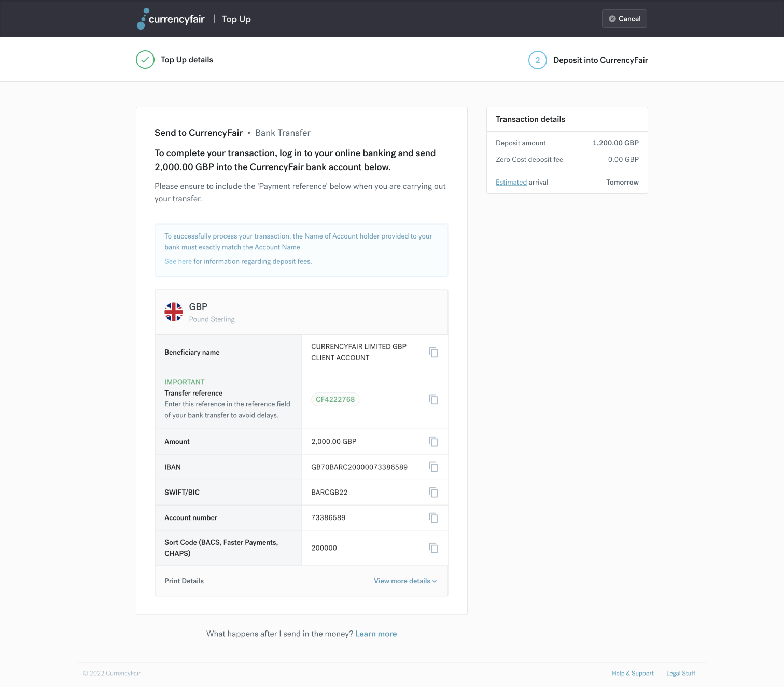
Task: Click the GBP Union Jack flag icon
Action: (x=174, y=312)
